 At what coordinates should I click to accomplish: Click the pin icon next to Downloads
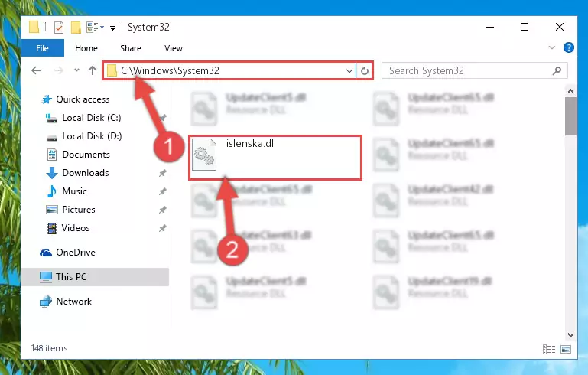(162, 173)
